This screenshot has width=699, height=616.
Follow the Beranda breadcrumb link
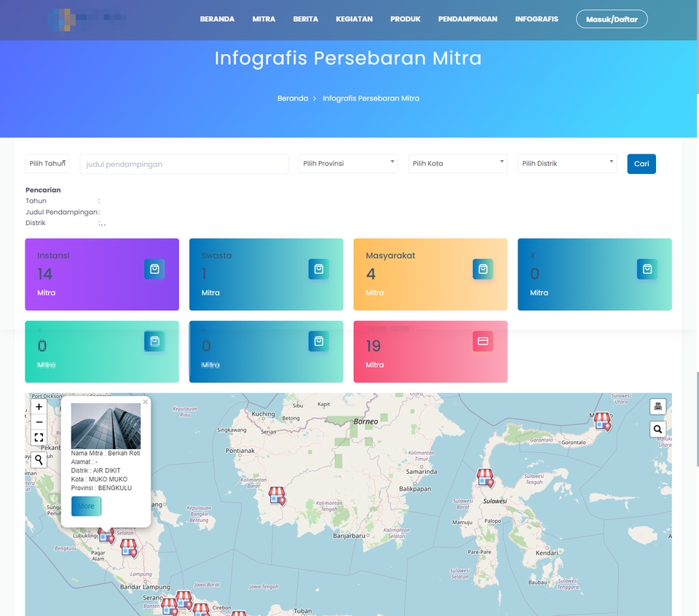pyautogui.click(x=293, y=98)
